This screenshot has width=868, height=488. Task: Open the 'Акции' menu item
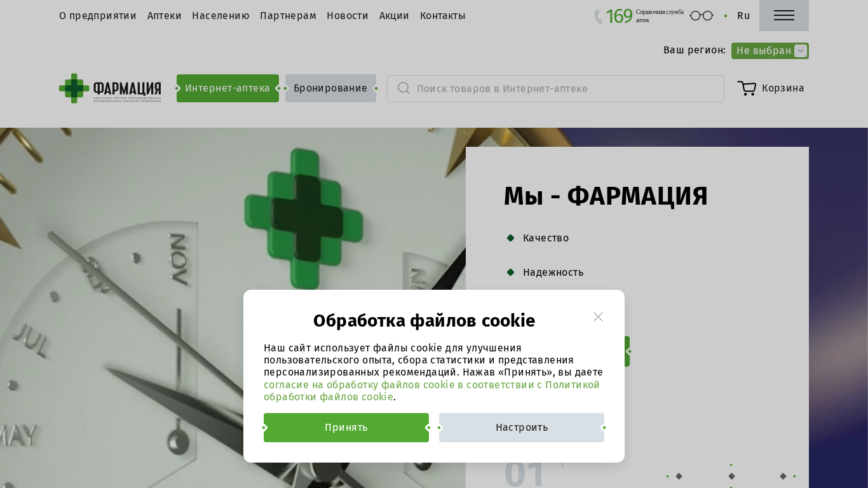pyautogui.click(x=394, y=16)
